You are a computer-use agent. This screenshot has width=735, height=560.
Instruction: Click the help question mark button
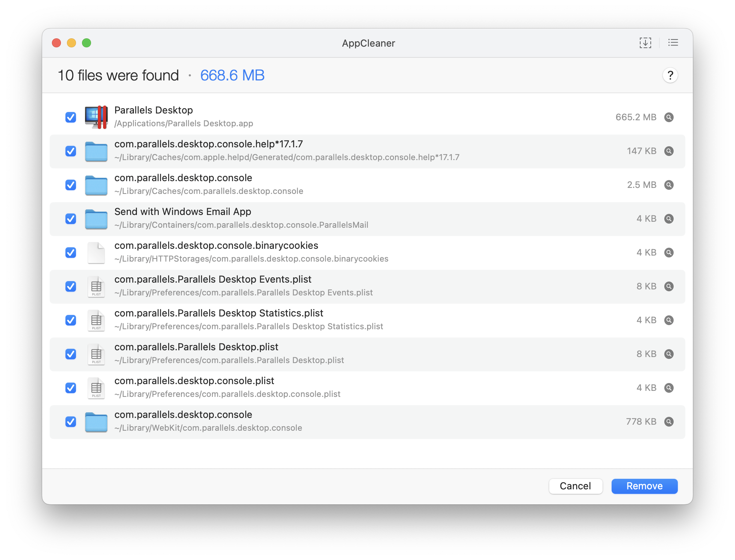pos(670,76)
